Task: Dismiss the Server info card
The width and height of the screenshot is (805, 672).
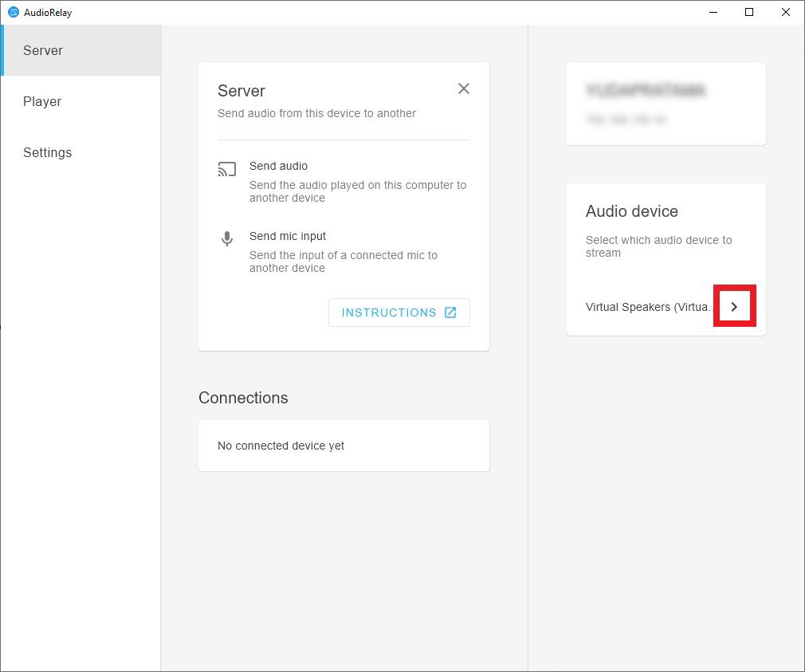Action: click(464, 88)
